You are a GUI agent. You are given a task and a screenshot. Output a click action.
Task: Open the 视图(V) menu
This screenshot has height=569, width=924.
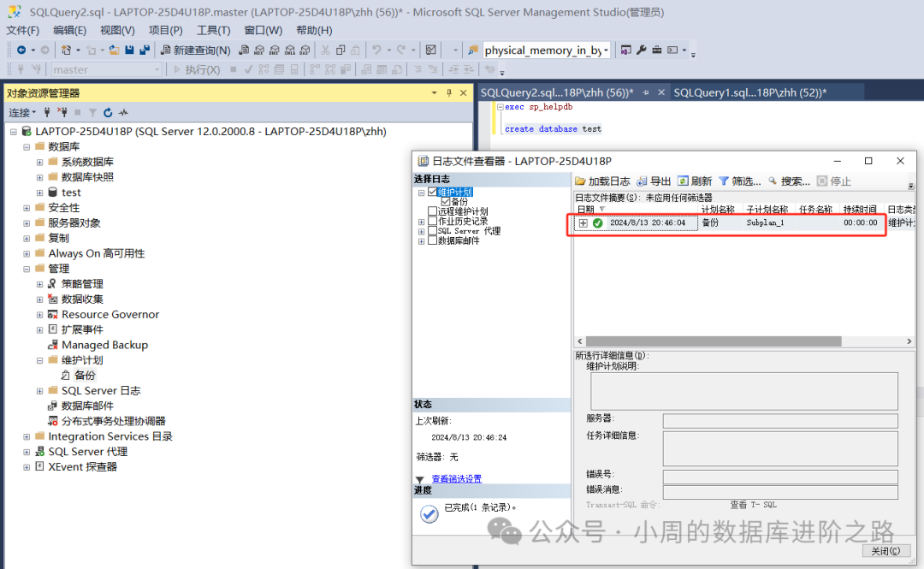(117, 30)
